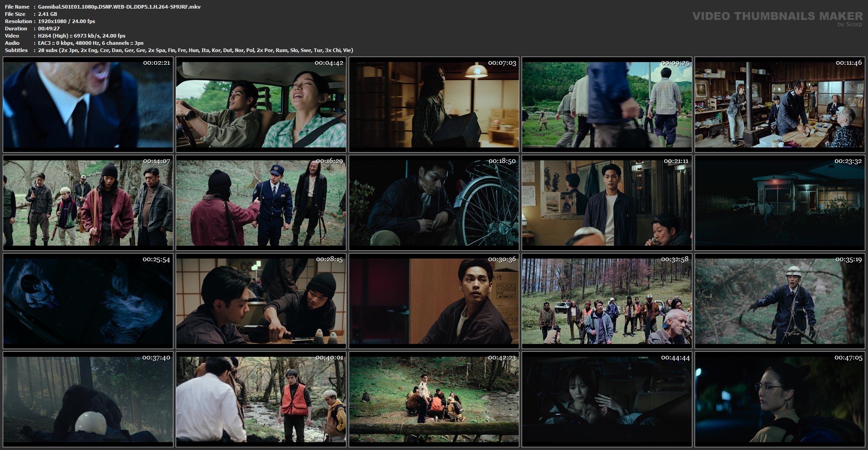The height and width of the screenshot is (450, 868).
Task: Click the File Name label
Action: click(17, 7)
